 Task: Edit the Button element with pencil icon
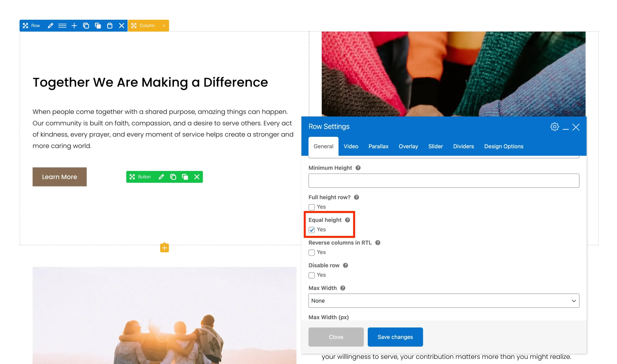point(161,177)
